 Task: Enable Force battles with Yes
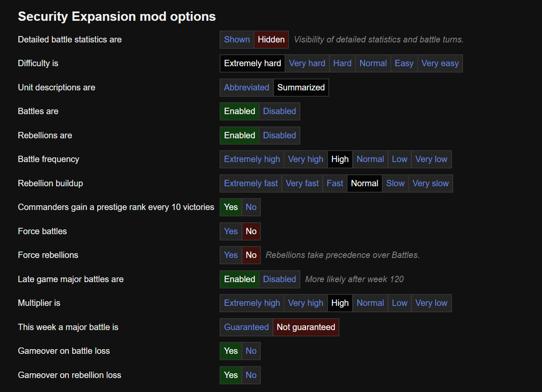pos(231,231)
